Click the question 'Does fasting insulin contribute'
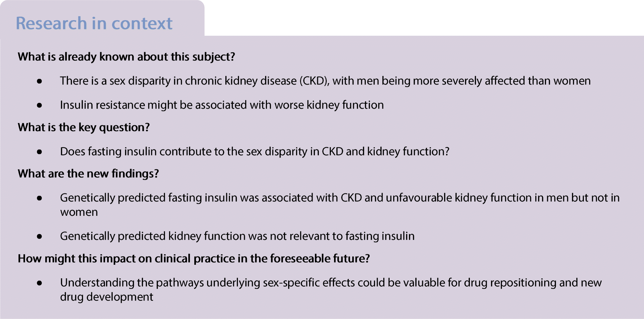This screenshot has height=319, width=644. [255, 152]
